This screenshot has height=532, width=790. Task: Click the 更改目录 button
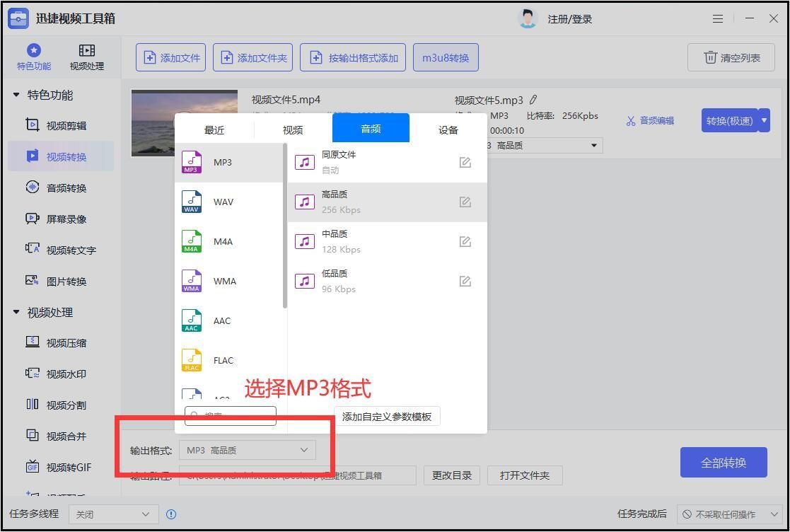[452, 475]
